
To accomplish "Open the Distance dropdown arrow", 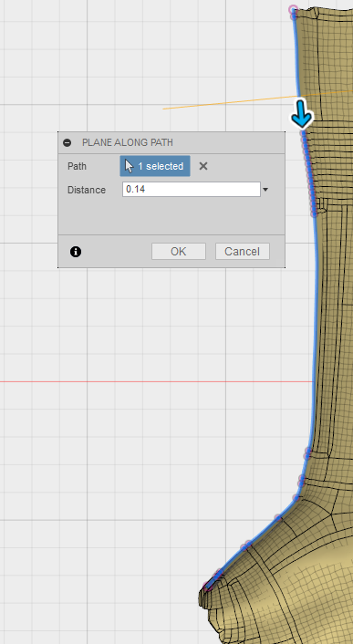I will (x=265, y=190).
